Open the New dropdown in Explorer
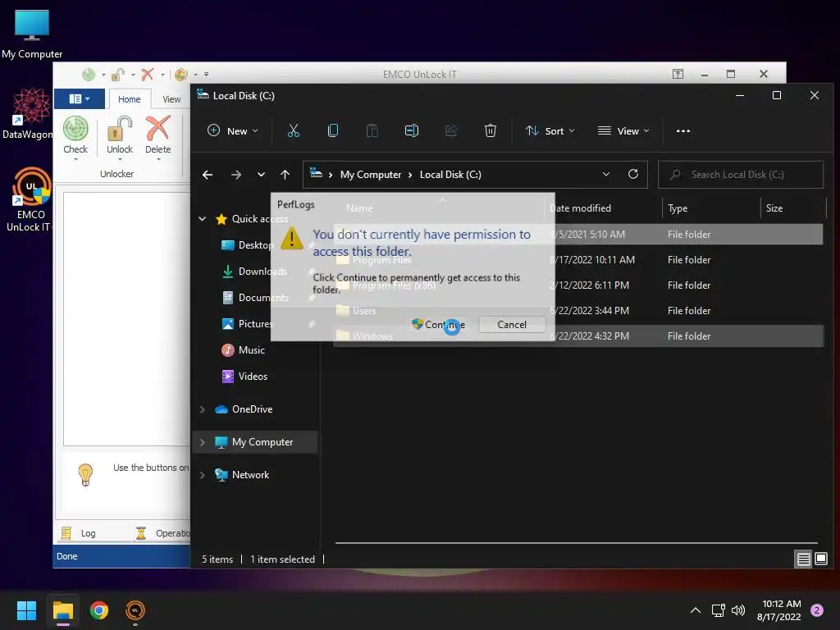Viewport: 840px width, 630px height. coord(233,130)
